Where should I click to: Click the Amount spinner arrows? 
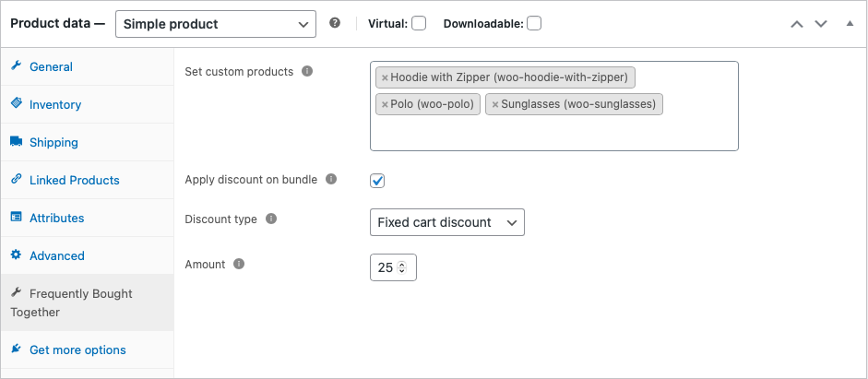402,267
